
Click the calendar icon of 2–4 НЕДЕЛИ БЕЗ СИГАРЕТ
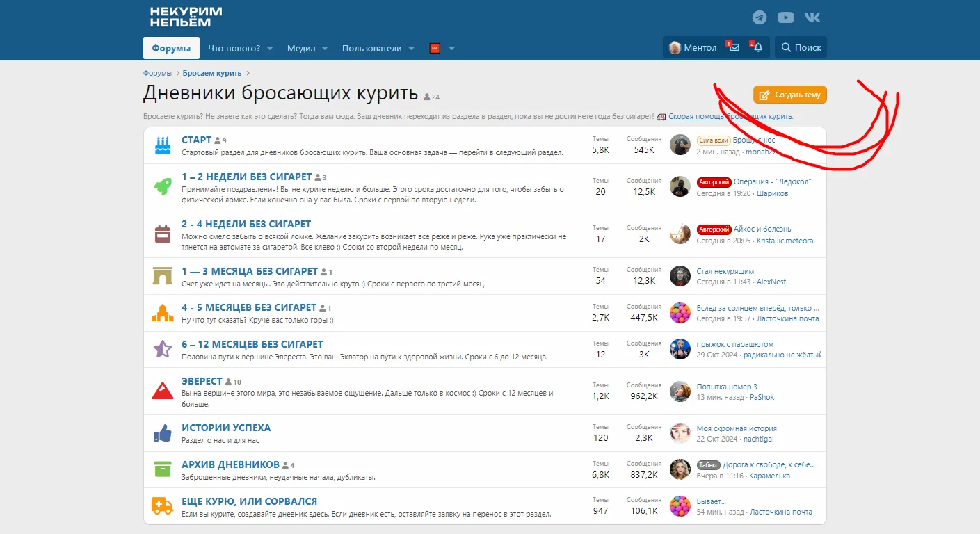click(x=163, y=234)
